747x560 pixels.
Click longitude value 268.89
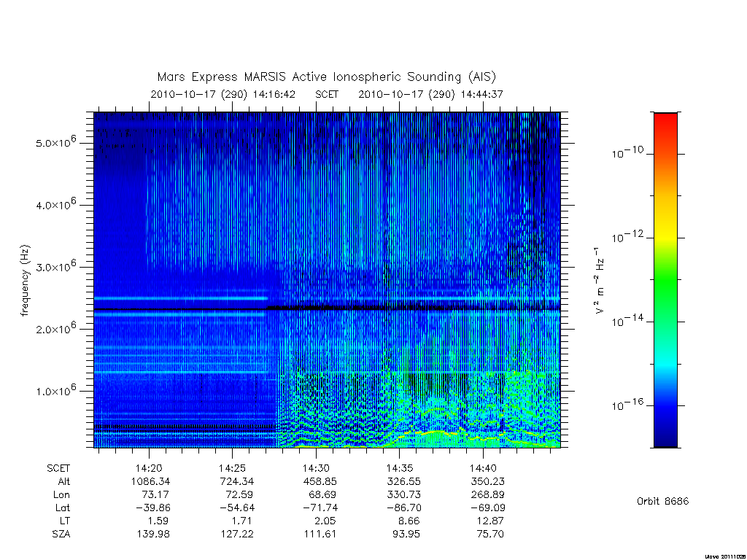coord(487,495)
